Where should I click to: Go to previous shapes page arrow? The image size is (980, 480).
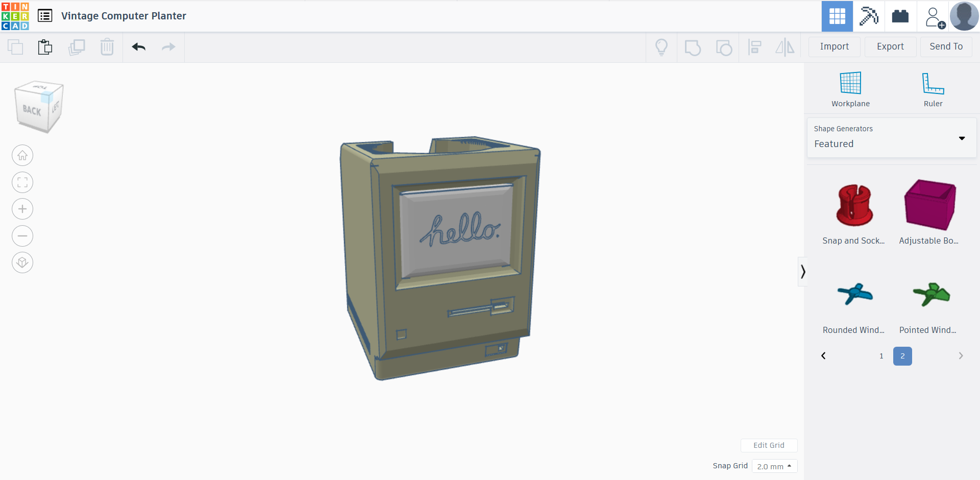(x=823, y=356)
